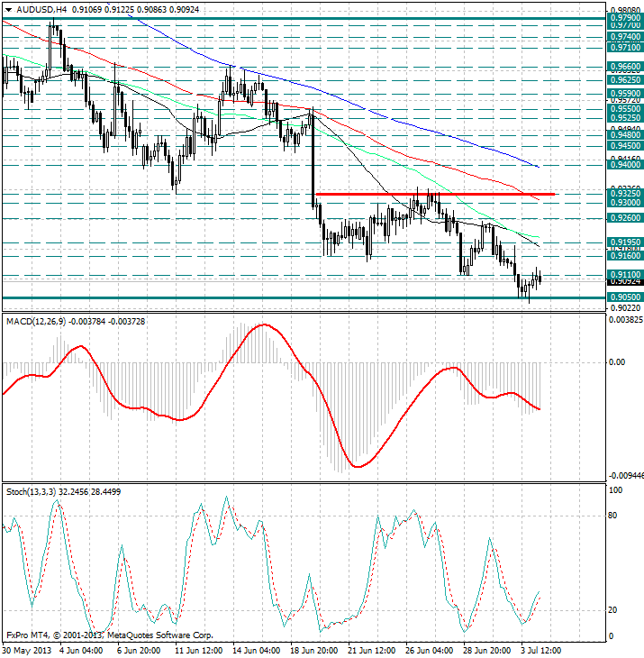Click the 21 Jun 12:00 time label
The height and width of the screenshot is (658, 644).
tap(371, 651)
